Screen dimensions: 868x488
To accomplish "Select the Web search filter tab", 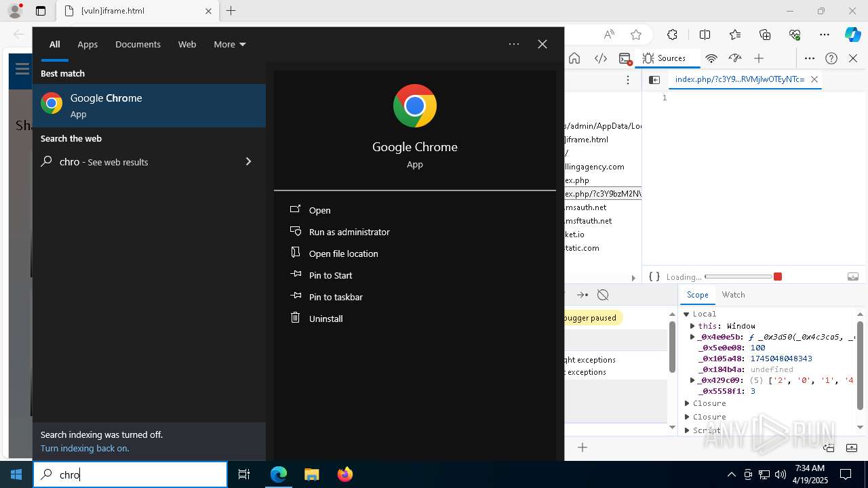I will 187,44.
